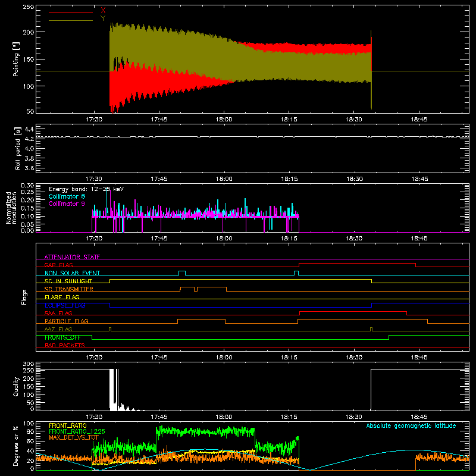
Task: Click the 200 tick on Pointing axis
Action: [29, 32]
